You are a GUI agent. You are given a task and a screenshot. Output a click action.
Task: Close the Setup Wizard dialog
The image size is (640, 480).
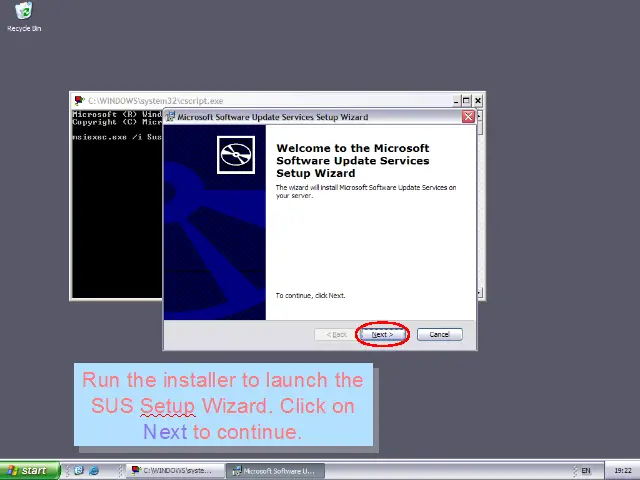pos(468,117)
